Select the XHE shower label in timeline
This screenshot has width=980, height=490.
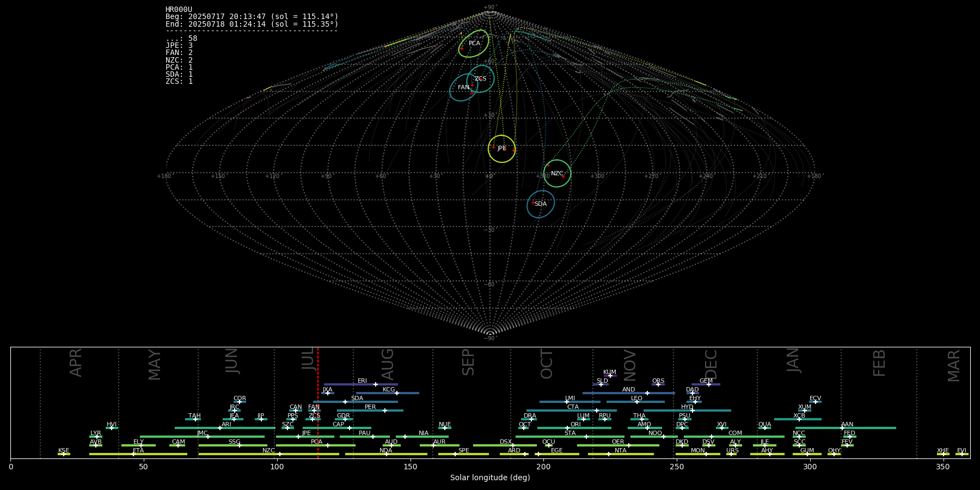[x=943, y=451]
